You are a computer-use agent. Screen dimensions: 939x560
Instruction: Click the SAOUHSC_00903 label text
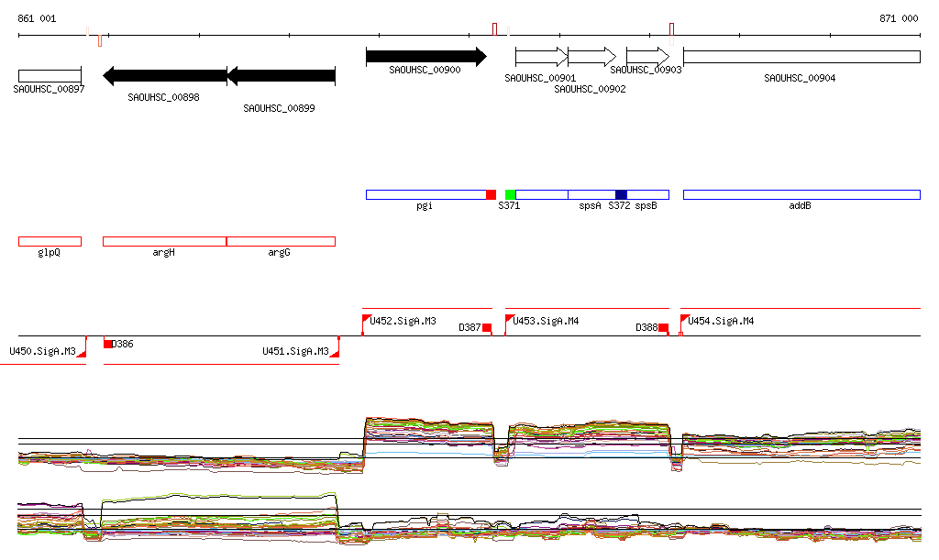646,70
